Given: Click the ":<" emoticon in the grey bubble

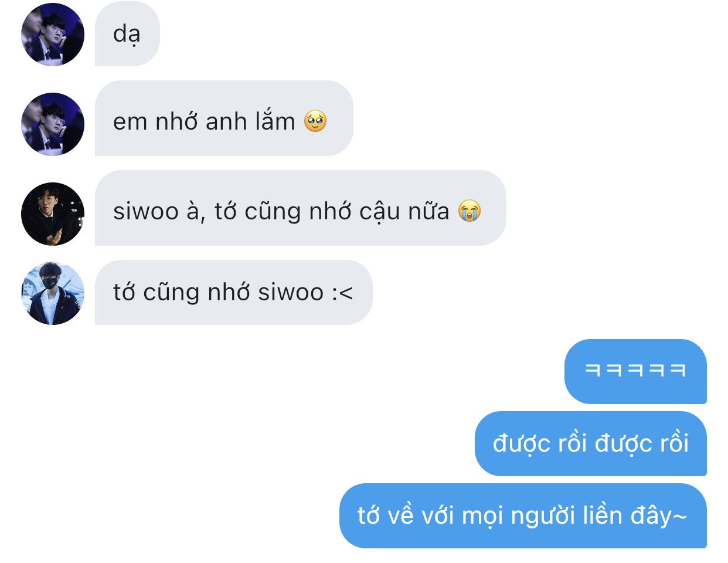Looking at the screenshot, I should 342,293.
